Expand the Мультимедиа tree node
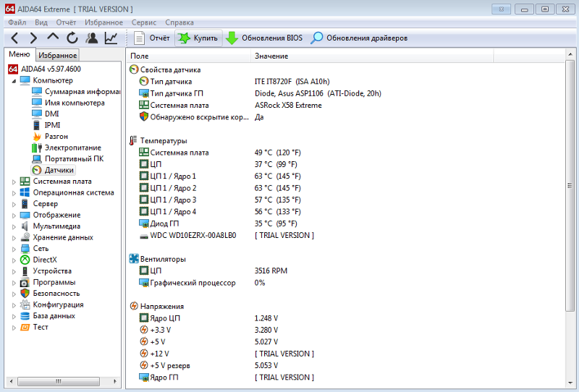The image size is (579, 392). (x=14, y=226)
